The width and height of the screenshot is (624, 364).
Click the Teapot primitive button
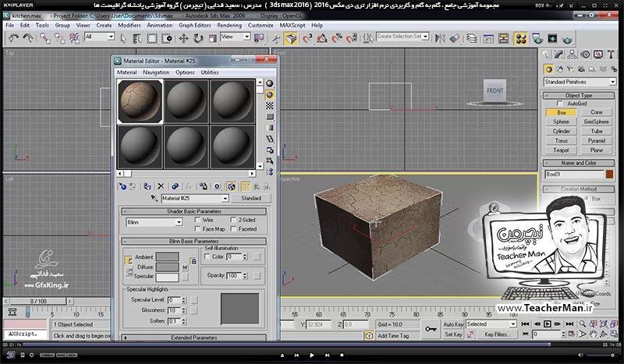tap(561, 150)
